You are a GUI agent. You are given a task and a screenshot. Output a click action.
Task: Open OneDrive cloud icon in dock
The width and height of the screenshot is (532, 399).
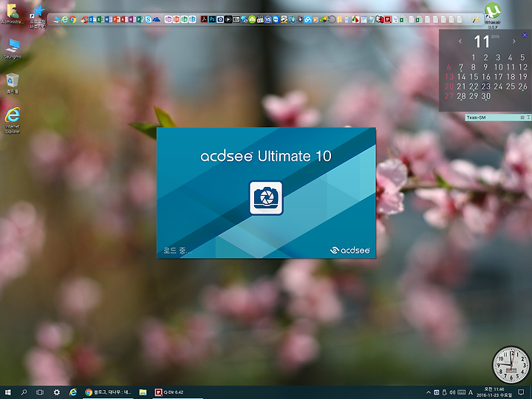[157, 20]
